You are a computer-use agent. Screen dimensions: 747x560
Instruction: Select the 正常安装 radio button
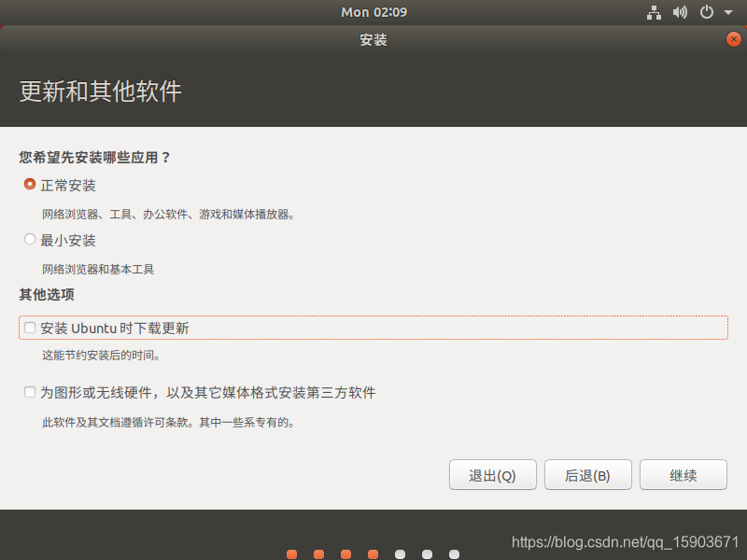30,184
